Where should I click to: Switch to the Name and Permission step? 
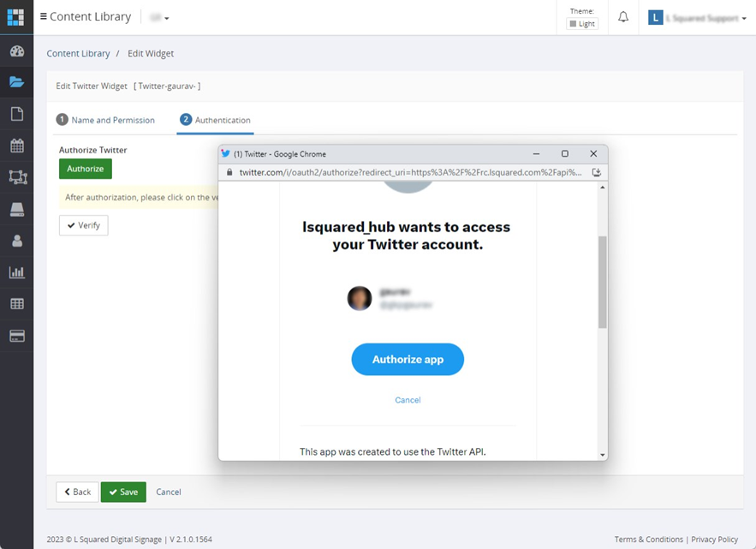click(105, 120)
